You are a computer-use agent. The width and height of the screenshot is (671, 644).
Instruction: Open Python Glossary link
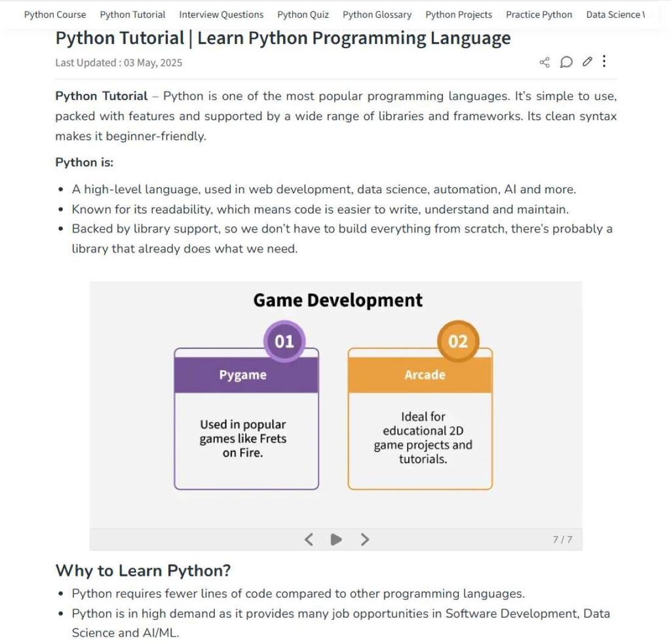coord(377,14)
